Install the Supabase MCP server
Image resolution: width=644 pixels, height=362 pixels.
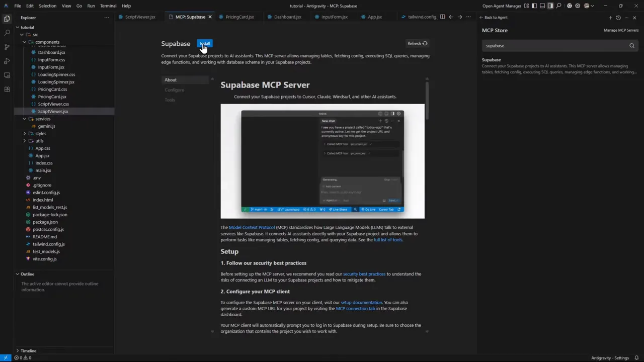point(204,44)
